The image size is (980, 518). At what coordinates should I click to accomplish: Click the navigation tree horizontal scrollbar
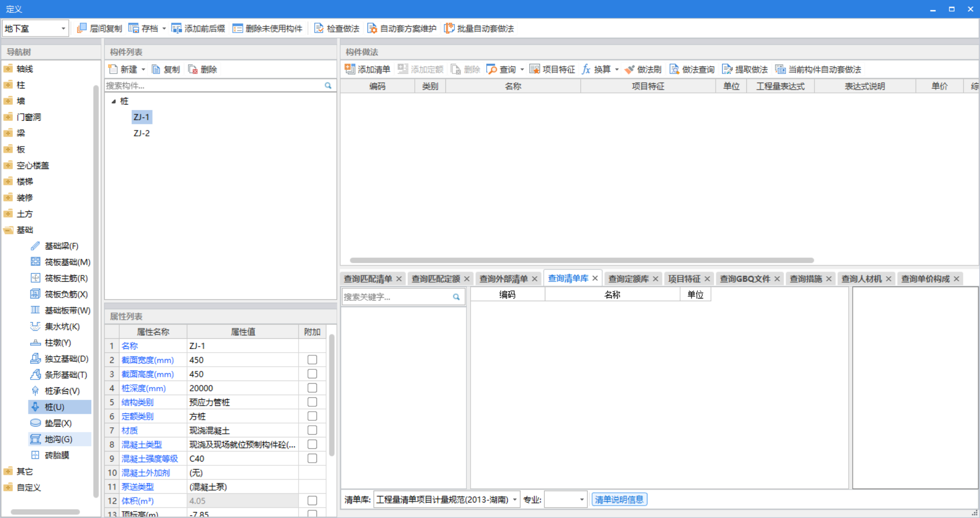45,512
